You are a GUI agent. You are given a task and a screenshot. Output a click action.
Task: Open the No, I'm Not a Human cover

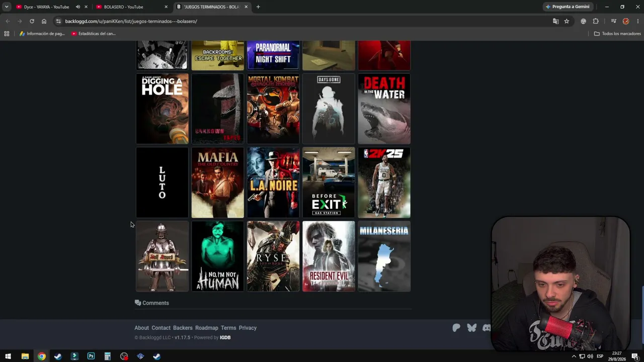click(x=218, y=256)
